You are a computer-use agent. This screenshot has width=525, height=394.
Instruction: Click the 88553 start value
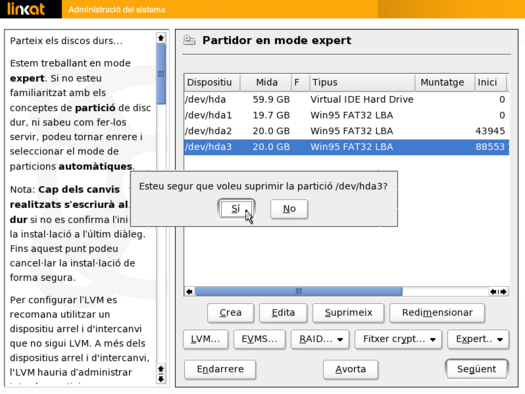490,147
